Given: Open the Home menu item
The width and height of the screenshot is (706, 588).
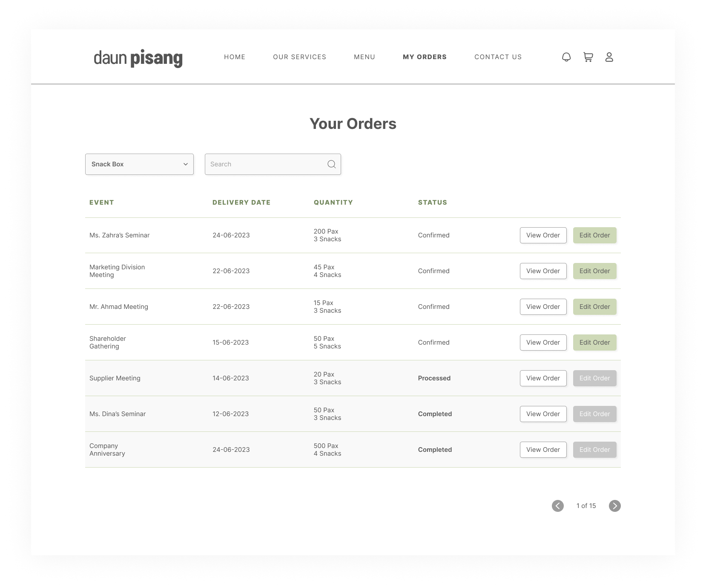Looking at the screenshot, I should 235,57.
